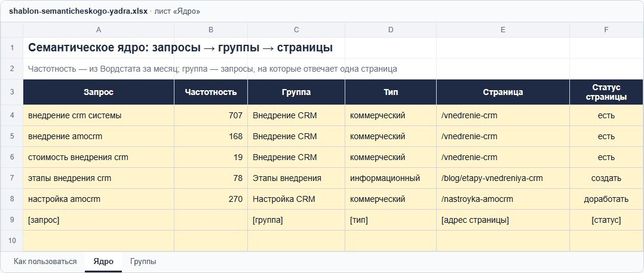Open the «Группы» sheet tab
The image size is (644, 273).
pos(143,262)
